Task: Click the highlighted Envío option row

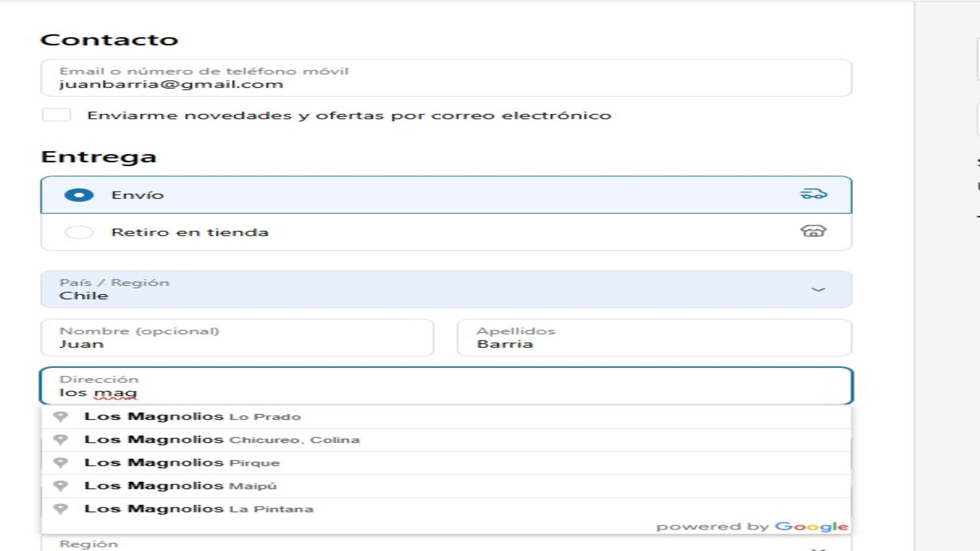Action: point(429,194)
